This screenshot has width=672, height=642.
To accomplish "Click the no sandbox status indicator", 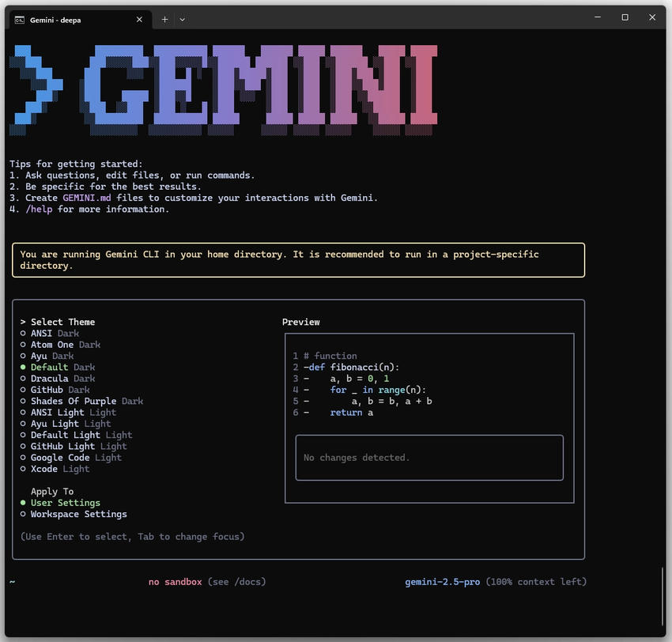I will [x=173, y=581].
